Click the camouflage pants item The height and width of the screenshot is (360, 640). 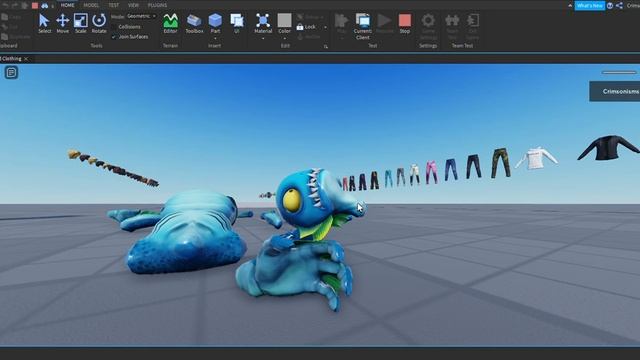[501, 163]
